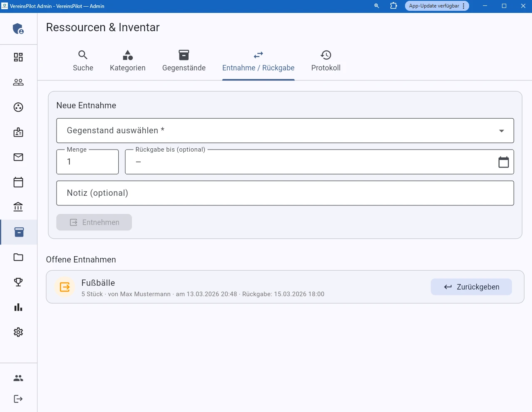The height and width of the screenshot is (412, 532).
Task: Switch to the Protokoll tab
Action: click(326, 61)
